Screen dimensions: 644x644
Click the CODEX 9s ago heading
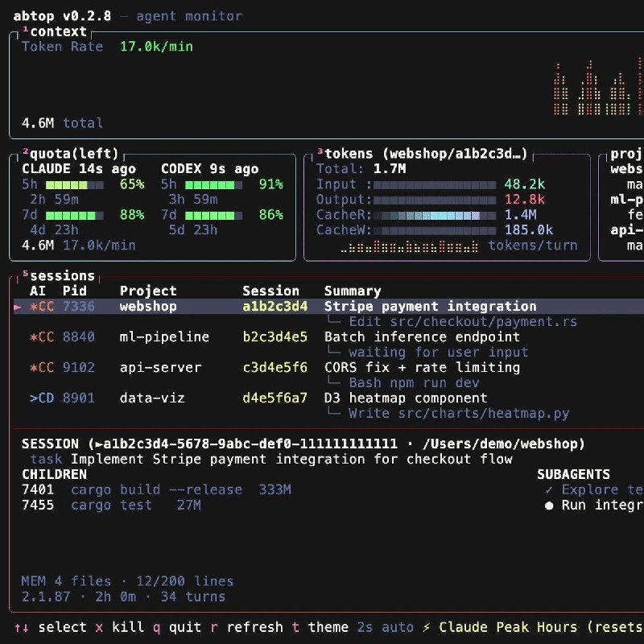tap(209, 169)
